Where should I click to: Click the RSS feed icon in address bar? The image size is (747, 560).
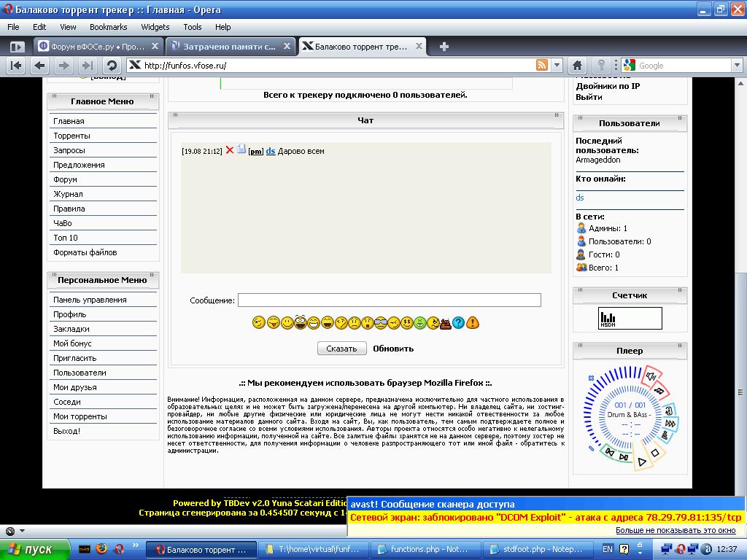click(542, 66)
